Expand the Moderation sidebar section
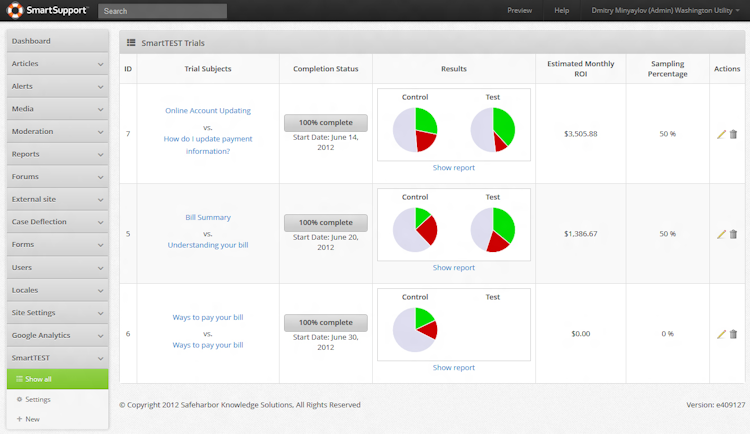This screenshot has height=434, width=750. (x=57, y=131)
